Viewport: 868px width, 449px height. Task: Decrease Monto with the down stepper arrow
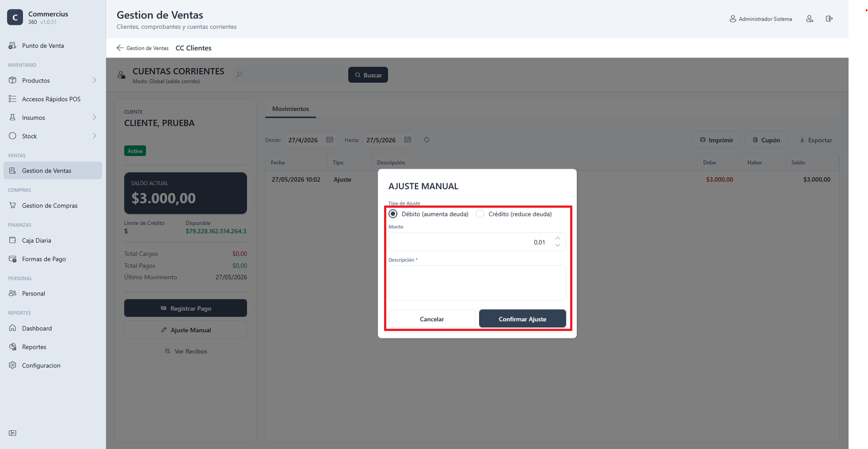coord(558,246)
